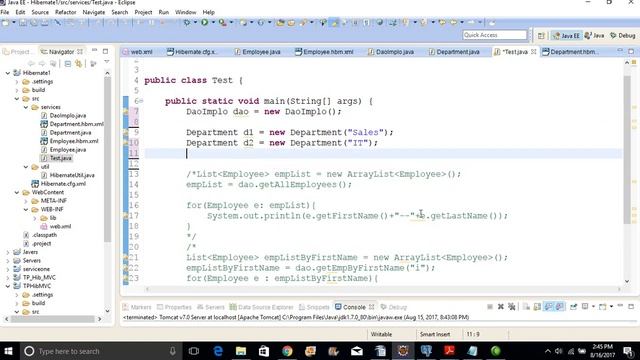Click the Quick Access search field
Image resolution: width=640 pixels, height=360 pixels.
click(x=495, y=35)
